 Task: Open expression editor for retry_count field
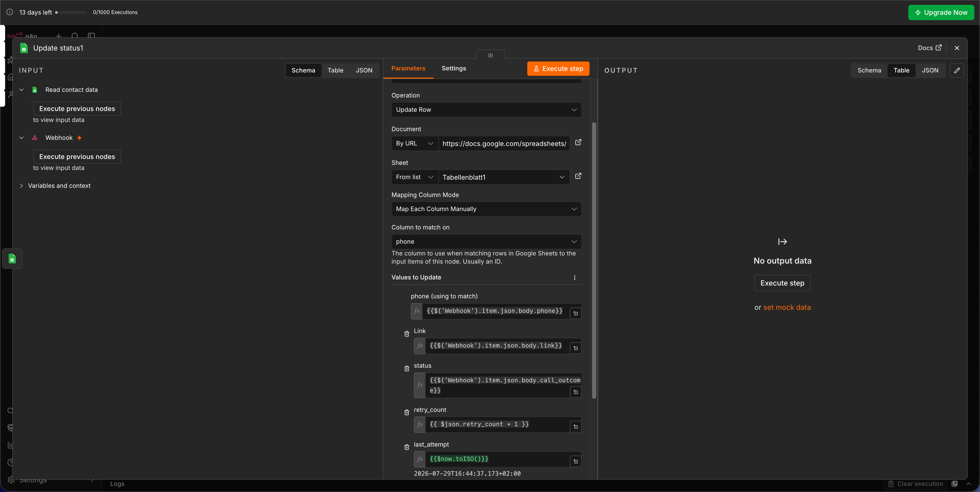tap(575, 427)
